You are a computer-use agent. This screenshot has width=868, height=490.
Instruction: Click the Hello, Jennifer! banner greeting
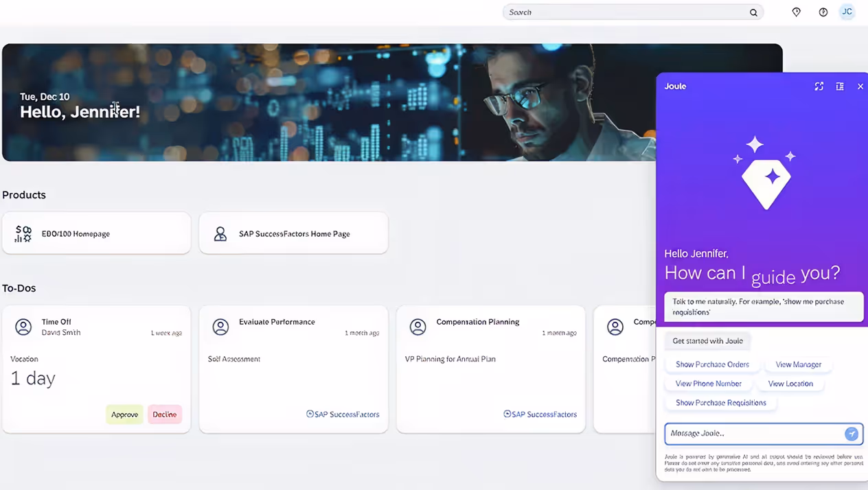[x=80, y=112]
